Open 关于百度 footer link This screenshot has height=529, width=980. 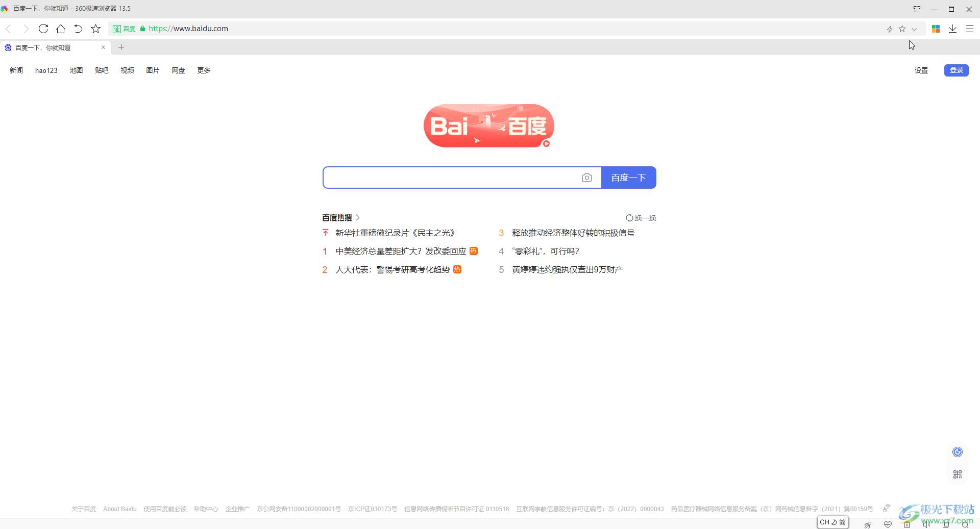tap(84, 509)
